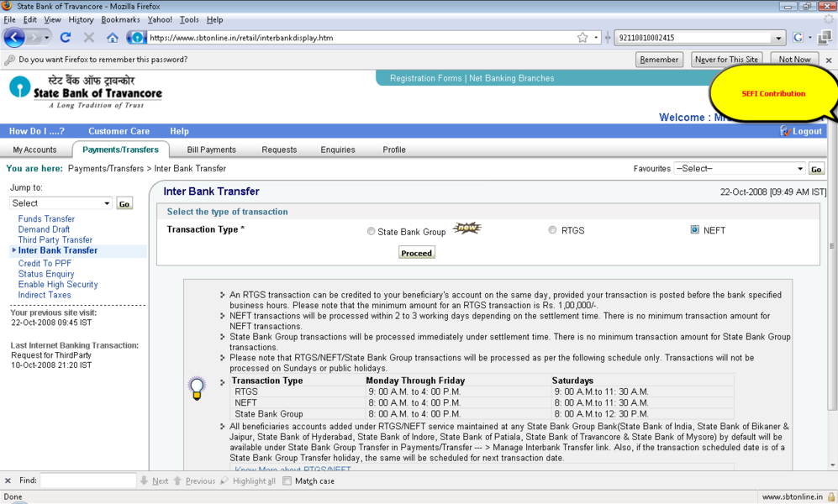Viewport: 838px width, 504px height.
Task: Click the browser Back arrow button
Action: 14,38
